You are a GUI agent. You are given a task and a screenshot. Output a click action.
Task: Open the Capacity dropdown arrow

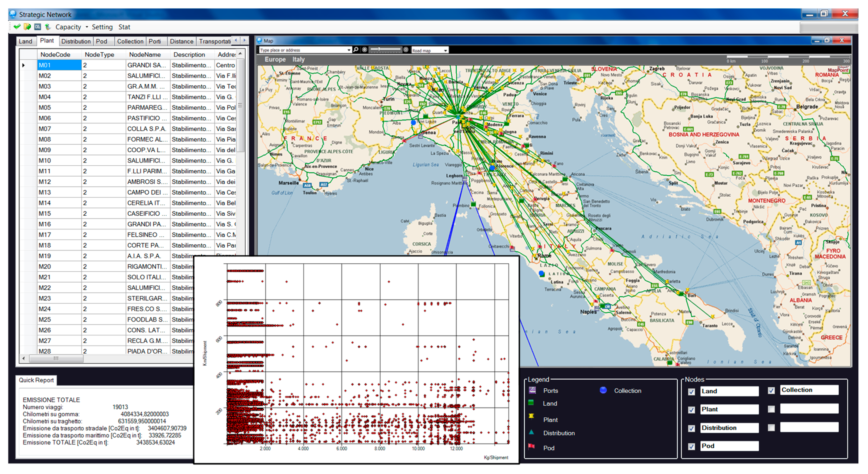point(87,27)
